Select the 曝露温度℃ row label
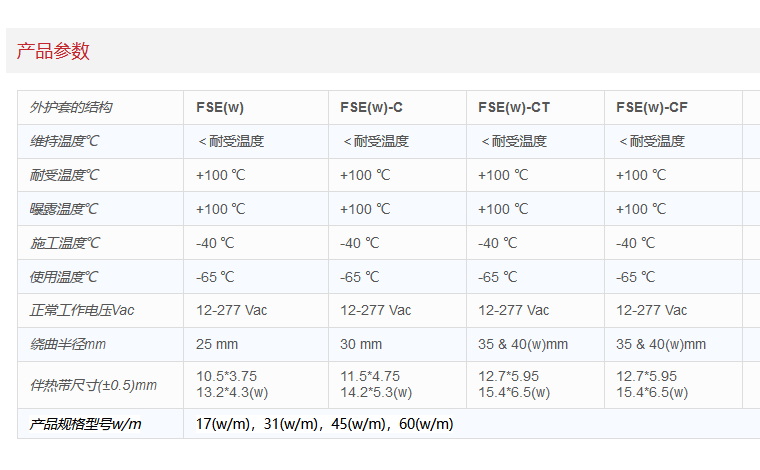This screenshot has height=470, width=760. pos(64,209)
